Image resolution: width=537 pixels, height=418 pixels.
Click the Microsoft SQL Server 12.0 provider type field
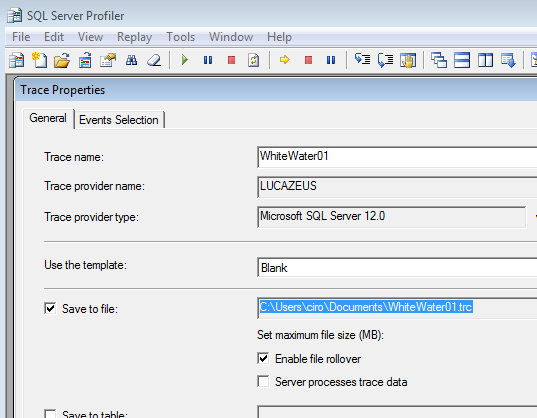tap(392, 217)
